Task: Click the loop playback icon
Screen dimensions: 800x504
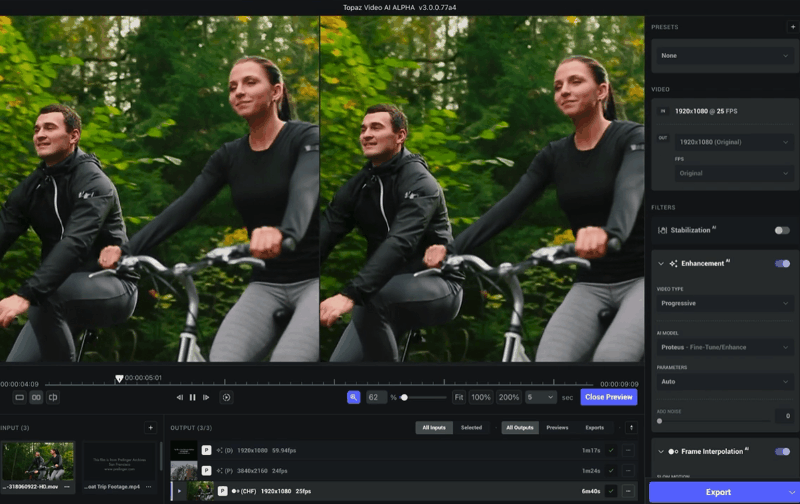Action: (x=226, y=397)
